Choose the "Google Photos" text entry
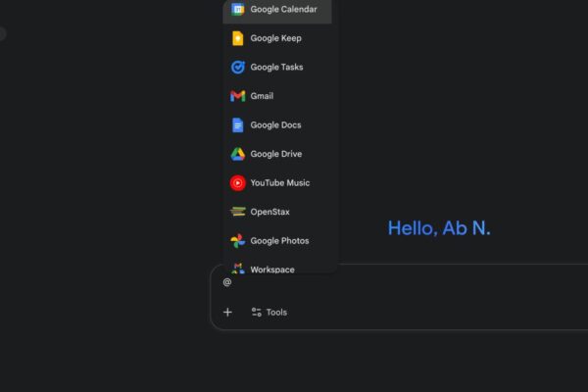588x392 pixels. pos(279,241)
